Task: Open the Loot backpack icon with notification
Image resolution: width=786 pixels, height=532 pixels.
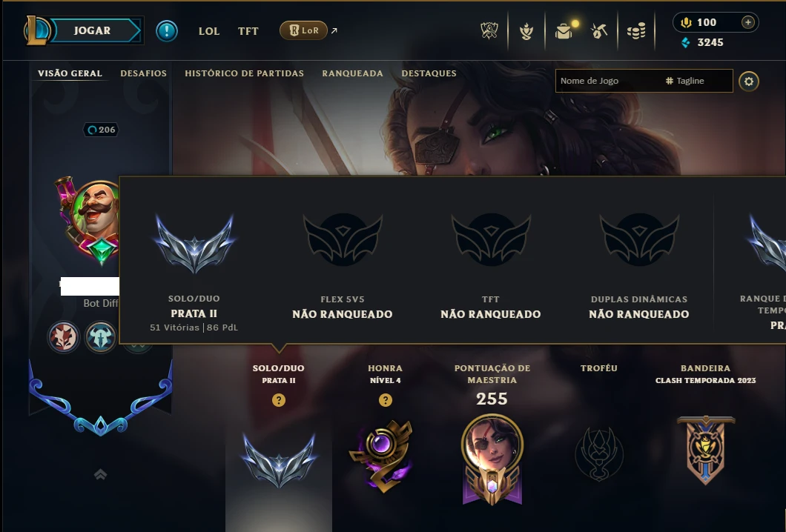Action: click(x=565, y=31)
